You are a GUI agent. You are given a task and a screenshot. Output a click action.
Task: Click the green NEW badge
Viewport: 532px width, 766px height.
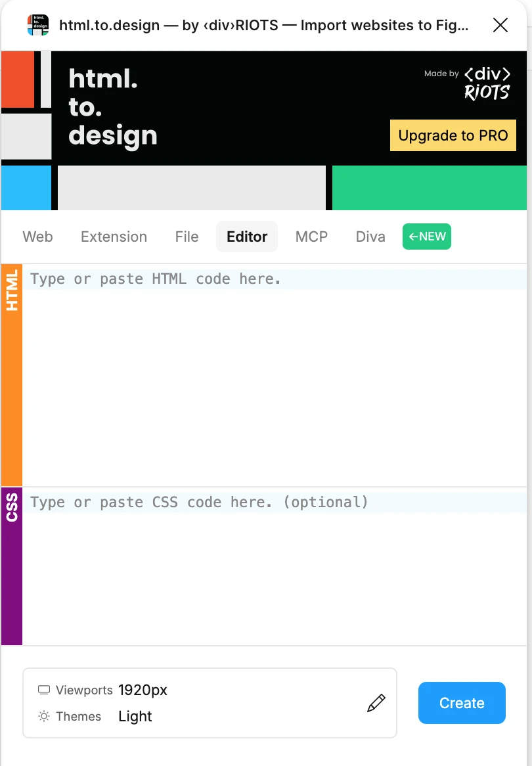click(x=427, y=237)
